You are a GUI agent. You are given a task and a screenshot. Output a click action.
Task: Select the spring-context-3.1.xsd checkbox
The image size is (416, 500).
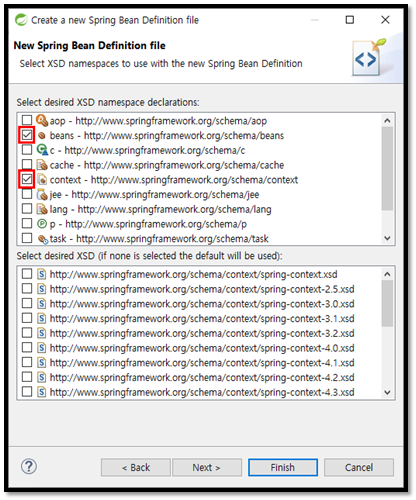point(27,318)
